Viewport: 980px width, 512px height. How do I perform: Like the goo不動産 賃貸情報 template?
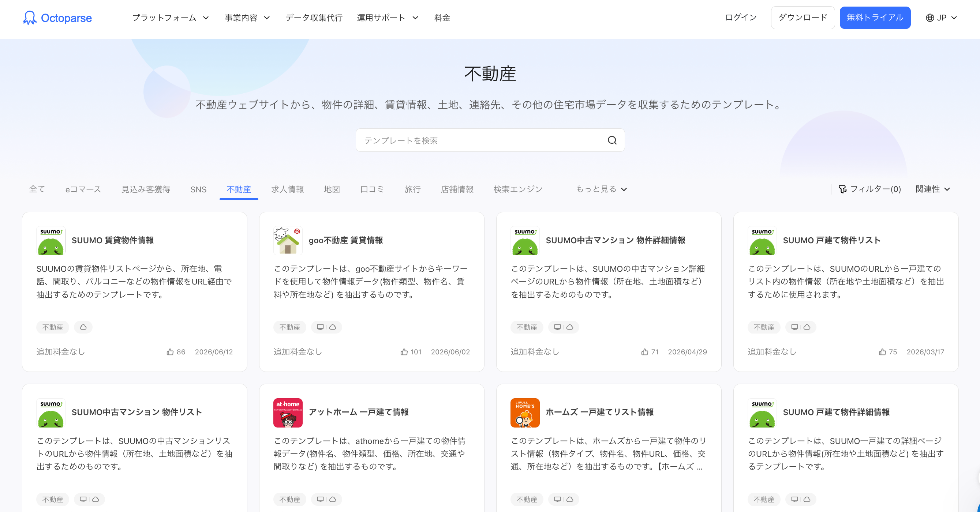click(x=404, y=352)
